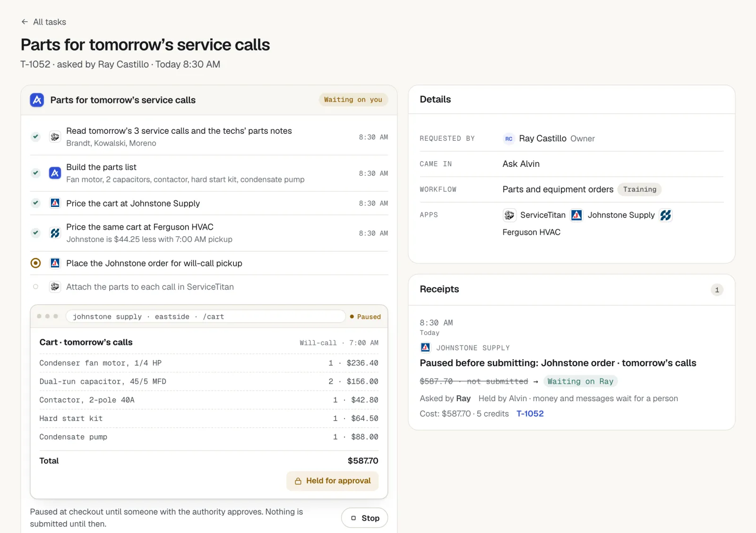Click the empty circle on Attach the parts step
The height and width of the screenshot is (533, 756).
tap(35, 287)
